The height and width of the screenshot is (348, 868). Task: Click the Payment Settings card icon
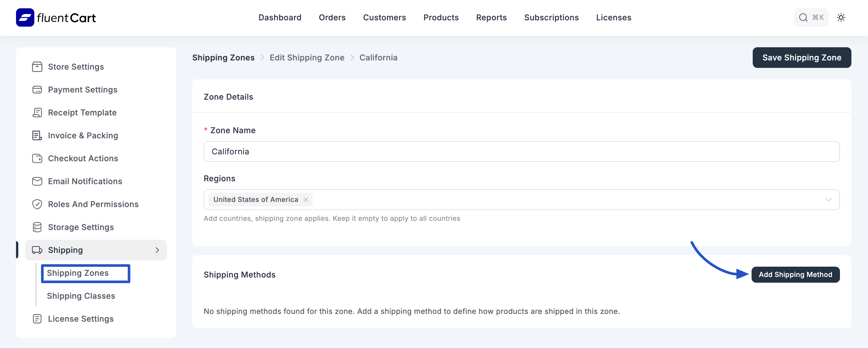[x=37, y=89]
